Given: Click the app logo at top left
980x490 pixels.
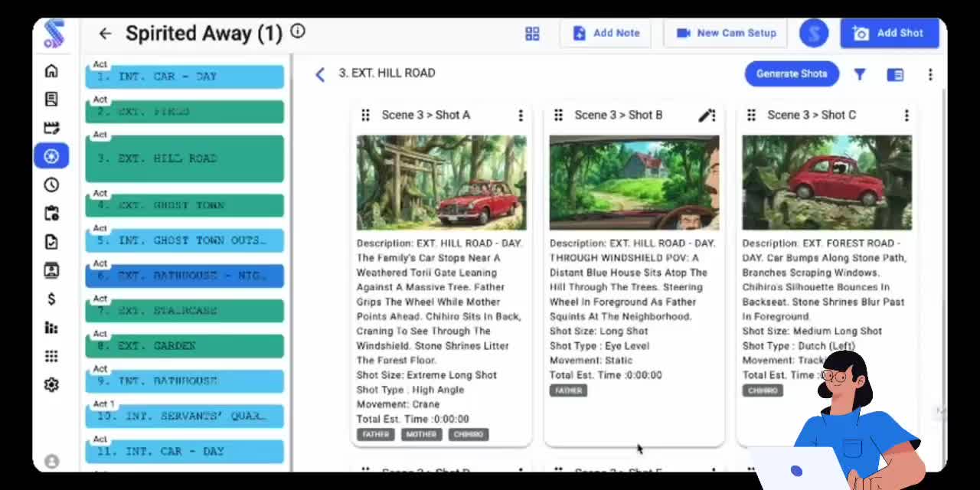Looking at the screenshot, I should tap(54, 34).
